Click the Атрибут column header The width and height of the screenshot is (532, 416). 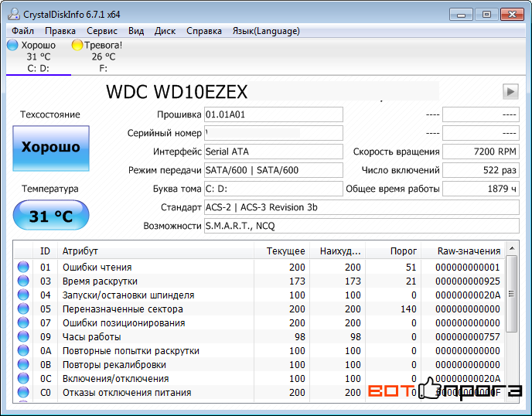click(155, 251)
